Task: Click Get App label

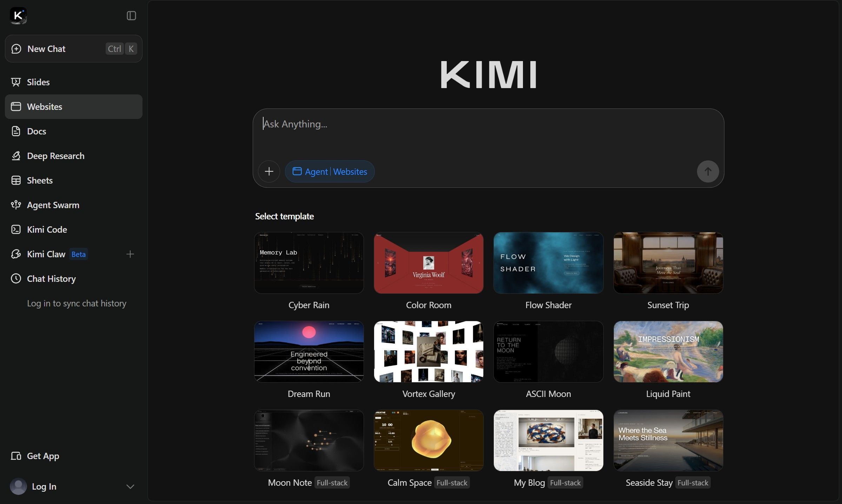Action: point(43,456)
